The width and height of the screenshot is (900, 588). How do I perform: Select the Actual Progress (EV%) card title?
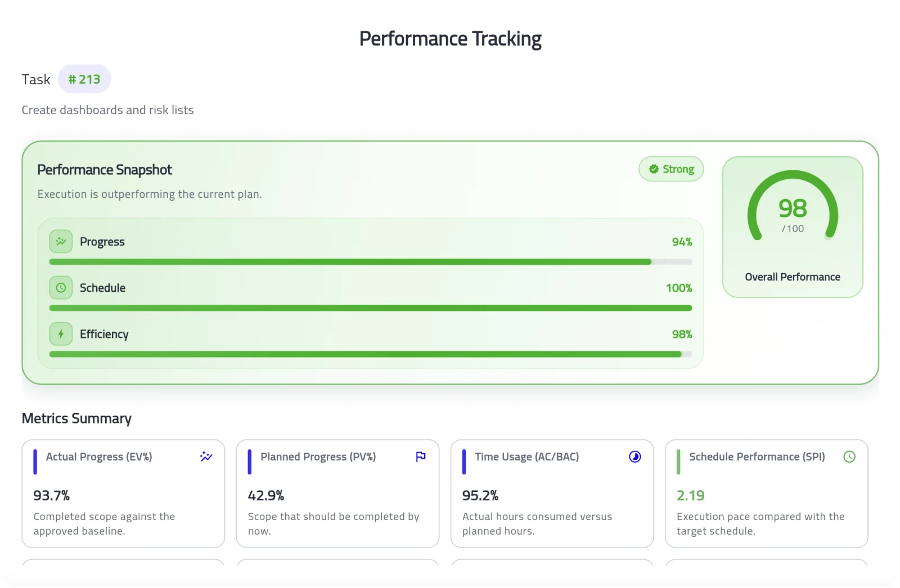(99, 457)
